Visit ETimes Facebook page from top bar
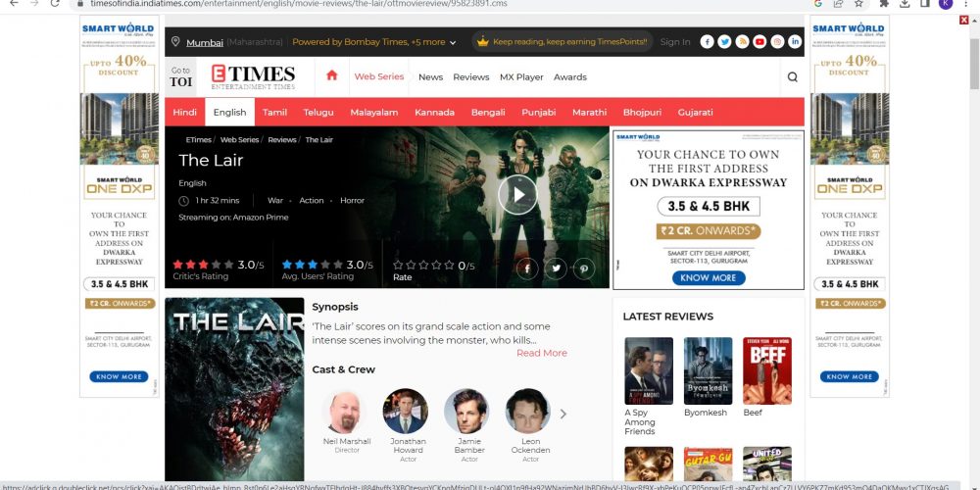Viewport: 980px width, 490px height. (707, 42)
